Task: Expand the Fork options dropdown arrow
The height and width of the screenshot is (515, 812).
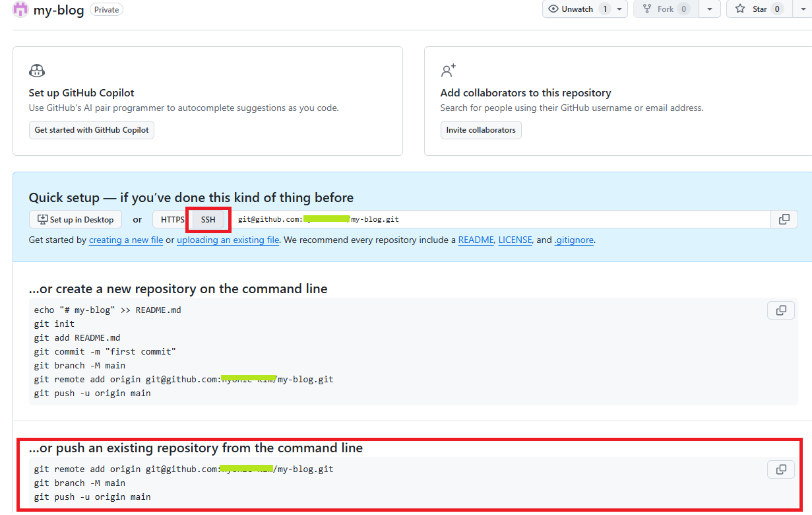Action: (709, 9)
